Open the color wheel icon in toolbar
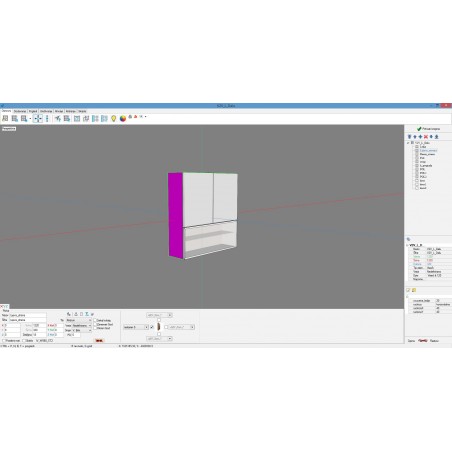The height and width of the screenshot is (452, 452). tap(123, 119)
